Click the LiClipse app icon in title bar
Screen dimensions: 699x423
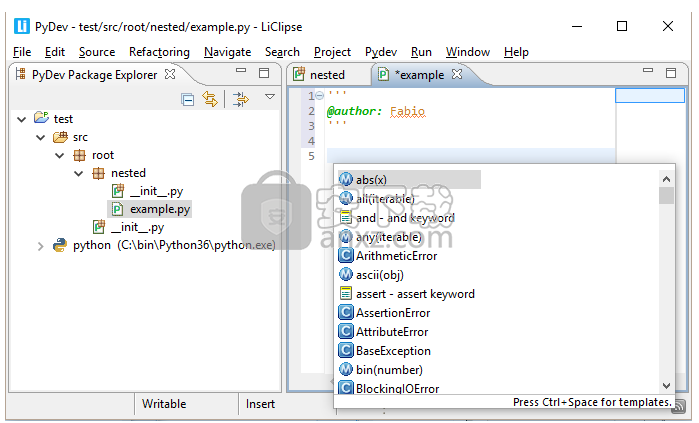21,26
